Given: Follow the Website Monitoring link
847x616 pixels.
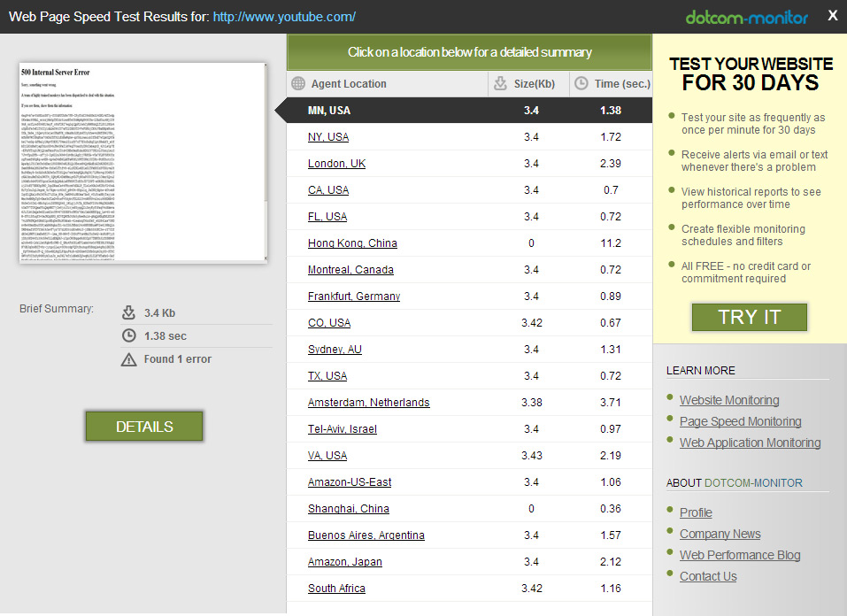Looking at the screenshot, I should point(729,400).
